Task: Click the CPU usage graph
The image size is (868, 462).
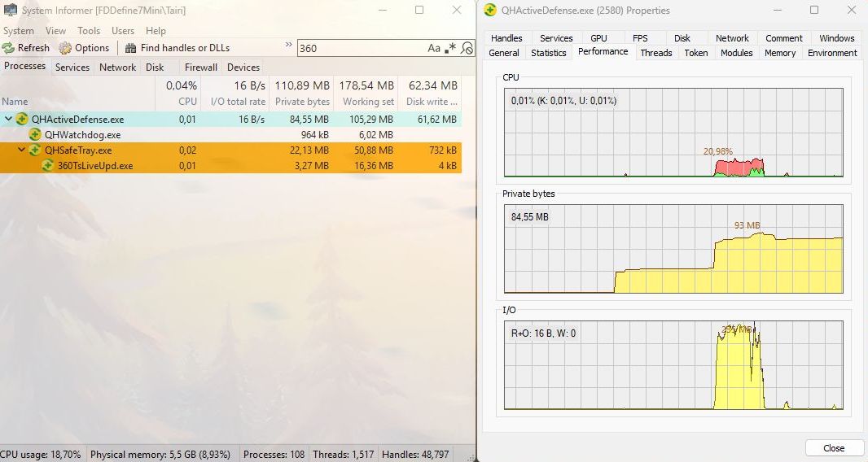Action: click(x=673, y=133)
